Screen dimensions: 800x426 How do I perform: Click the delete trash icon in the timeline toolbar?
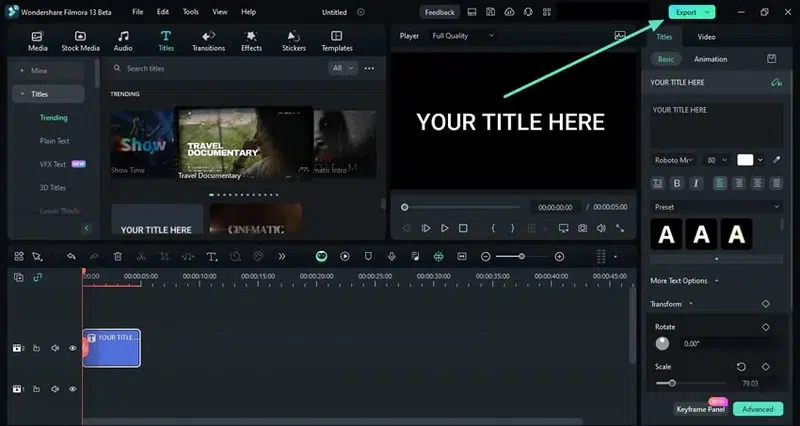(118, 257)
